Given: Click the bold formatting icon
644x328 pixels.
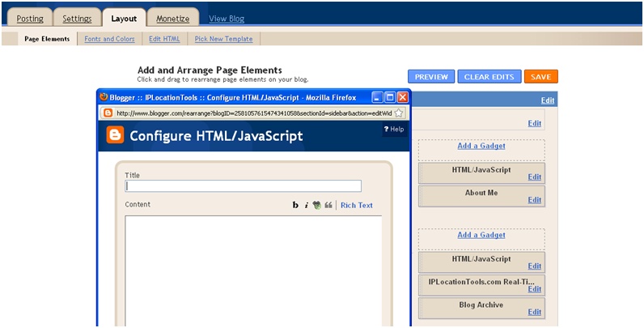Looking at the screenshot, I should 295,205.
